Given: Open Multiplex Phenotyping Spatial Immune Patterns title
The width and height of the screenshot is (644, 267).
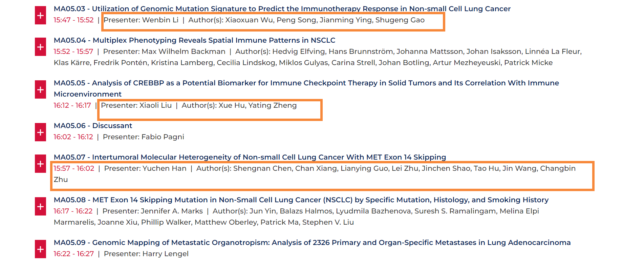Looking at the screenshot, I should point(194,40).
